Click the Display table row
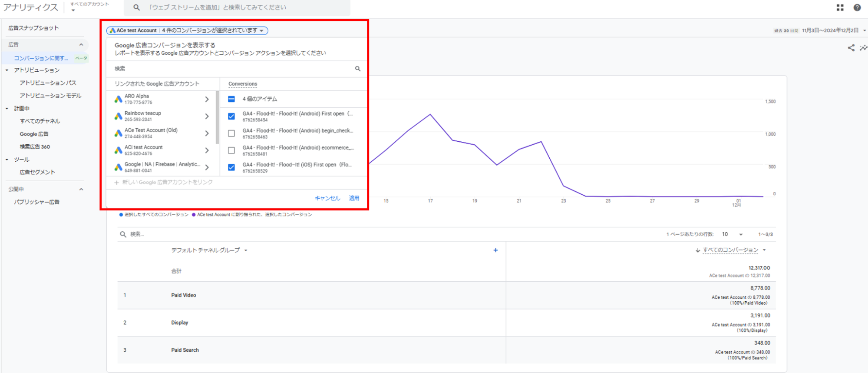The height and width of the screenshot is (373, 868). pos(446,323)
